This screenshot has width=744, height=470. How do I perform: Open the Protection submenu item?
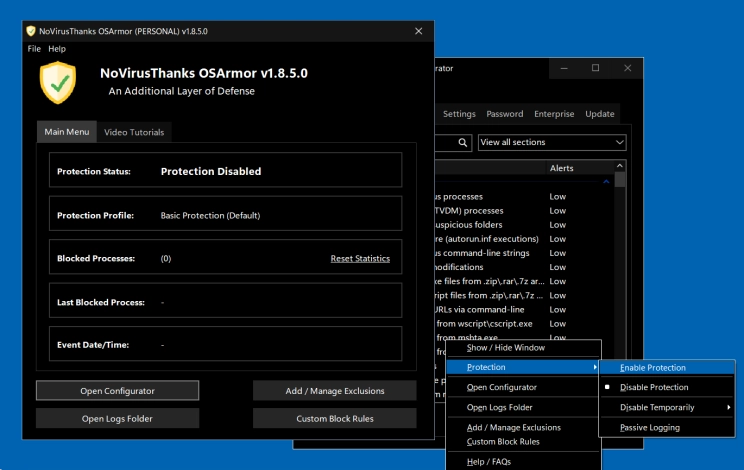pos(524,367)
